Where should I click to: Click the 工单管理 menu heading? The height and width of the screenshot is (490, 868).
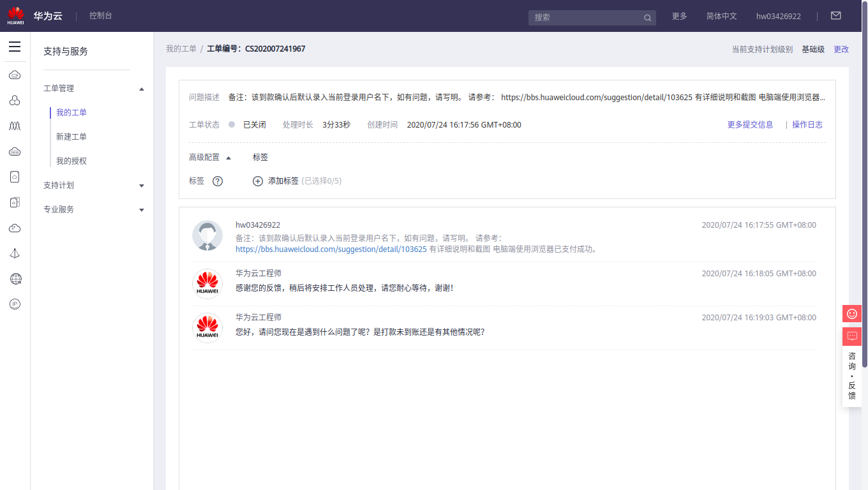59,88
